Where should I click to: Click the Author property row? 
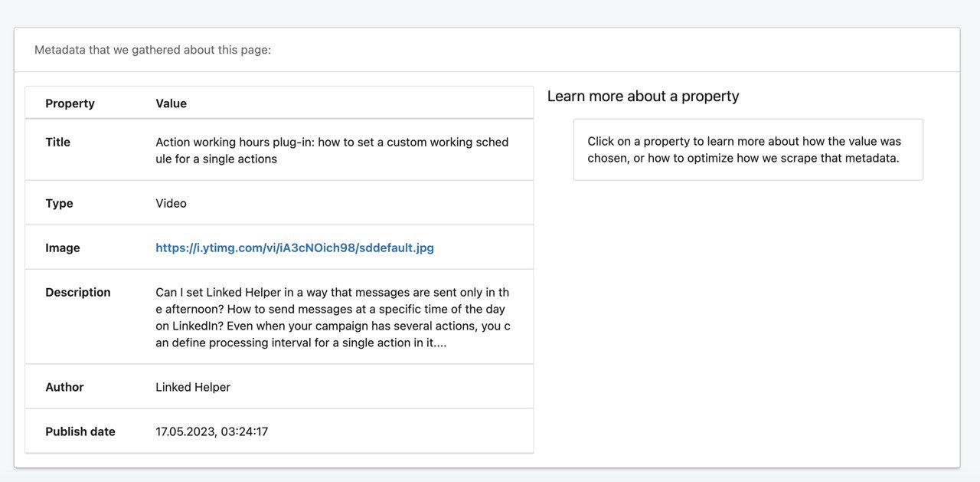[x=64, y=386]
